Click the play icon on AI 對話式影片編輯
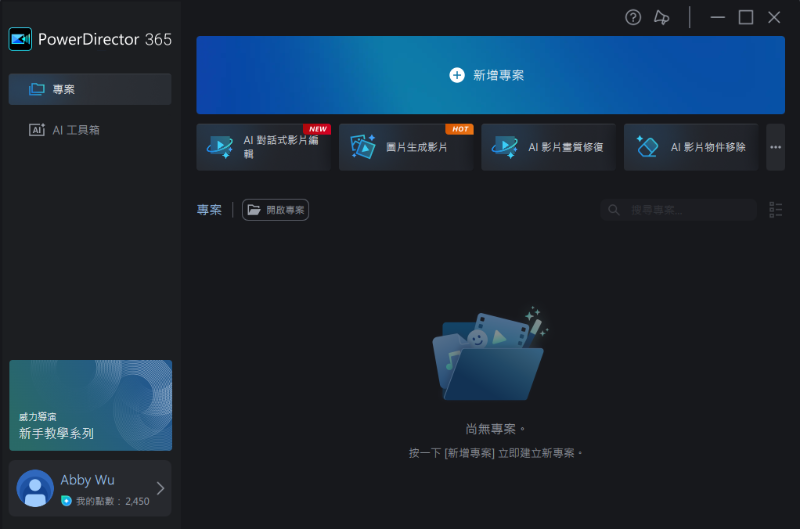The height and width of the screenshot is (529, 800). 220,147
